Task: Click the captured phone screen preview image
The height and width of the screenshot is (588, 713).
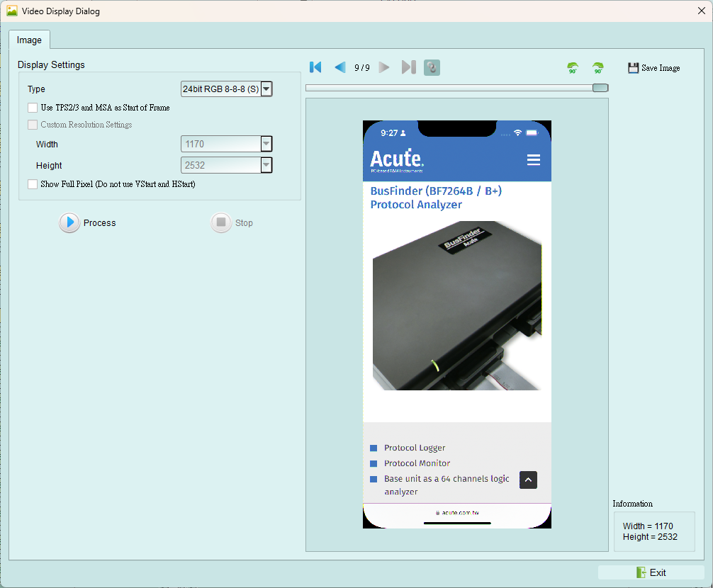Action: click(x=457, y=324)
